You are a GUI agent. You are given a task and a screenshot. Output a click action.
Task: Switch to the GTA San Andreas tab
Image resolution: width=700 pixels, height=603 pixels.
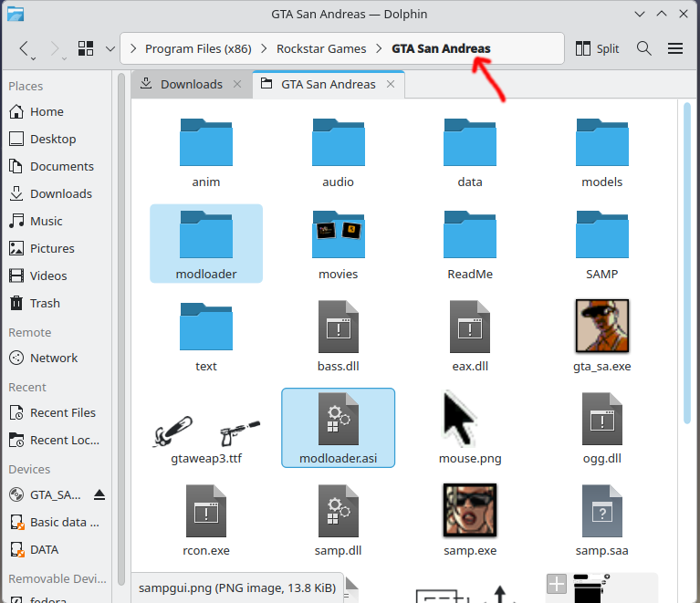click(329, 84)
